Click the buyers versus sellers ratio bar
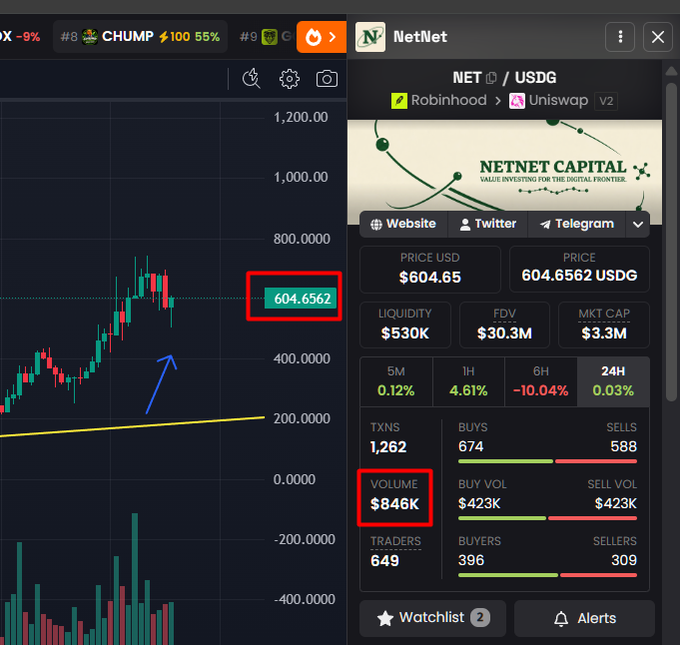Image resolution: width=680 pixels, height=645 pixels. pos(547,575)
